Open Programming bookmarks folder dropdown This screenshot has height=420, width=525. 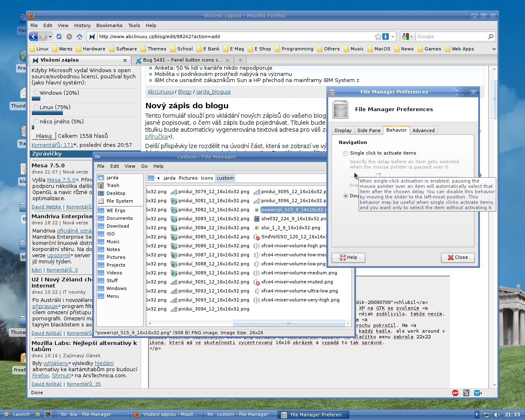tap(294, 49)
